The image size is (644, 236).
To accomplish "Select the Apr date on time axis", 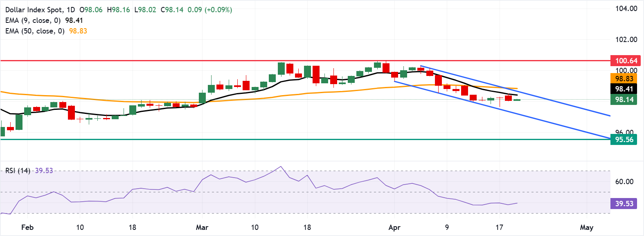I will click(394, 227).
